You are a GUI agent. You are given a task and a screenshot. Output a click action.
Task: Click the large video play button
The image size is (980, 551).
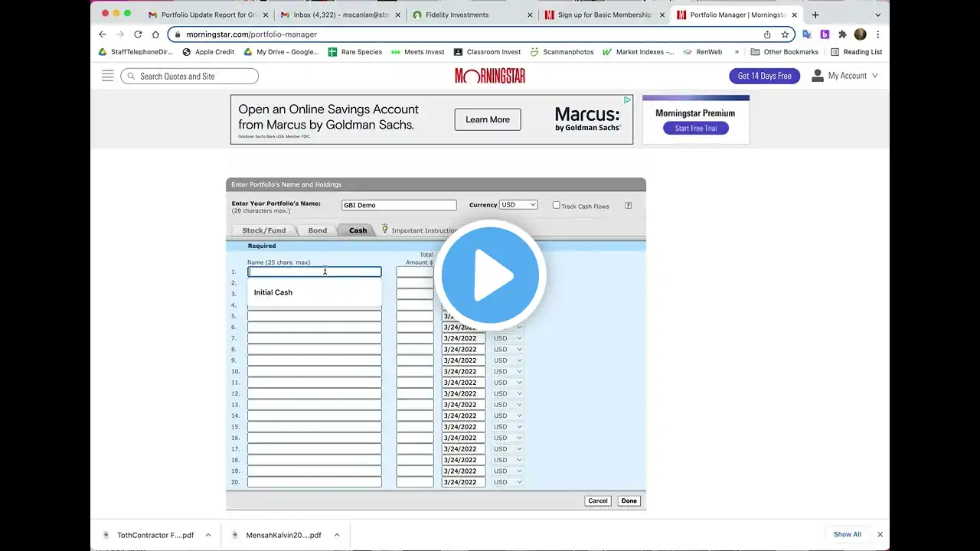click(x=490, y=274)
